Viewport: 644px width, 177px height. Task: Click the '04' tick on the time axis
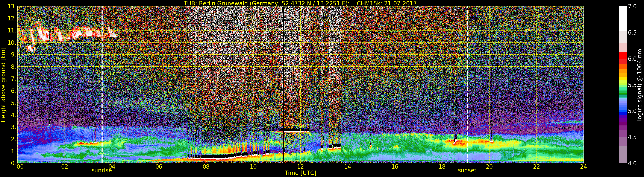(112, 166)
